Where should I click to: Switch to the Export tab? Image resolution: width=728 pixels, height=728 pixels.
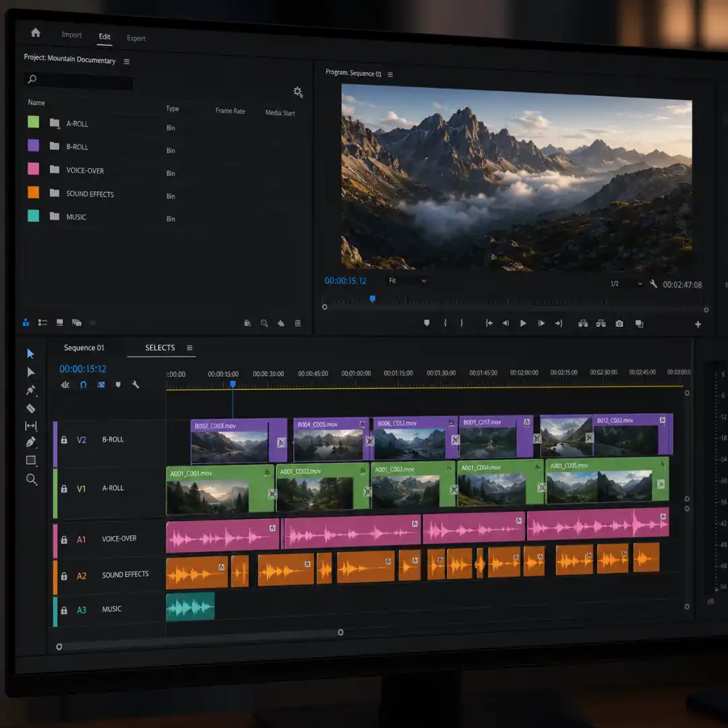136,38
